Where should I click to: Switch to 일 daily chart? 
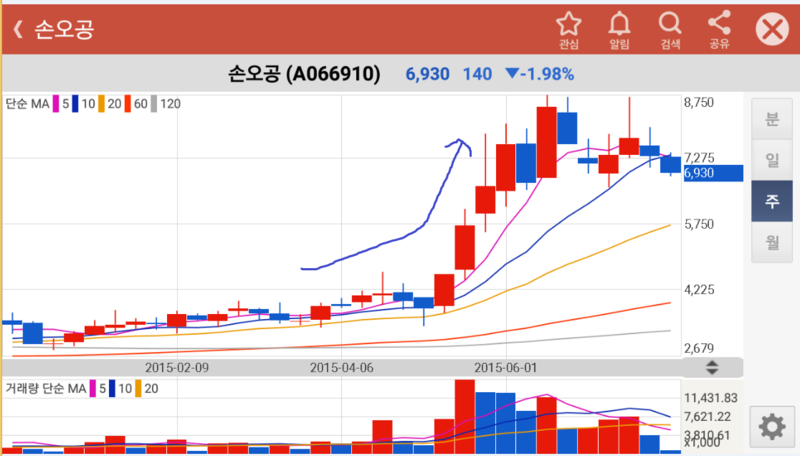[x=771, y=160]
